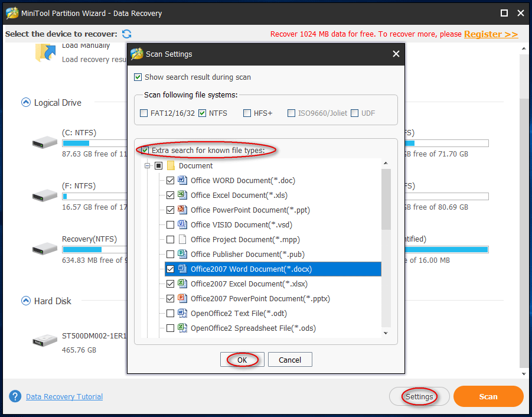Image resolution: width=532 pixels, height=417 pixels.
Task: Click the Recovery(NTFS) usage bar
Action: [x=94, y=250]
